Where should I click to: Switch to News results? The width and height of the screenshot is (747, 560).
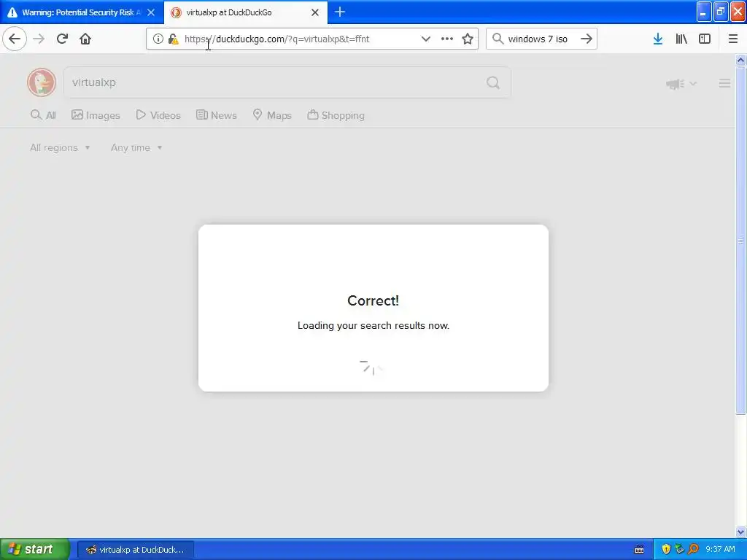(x=216, y=115)
